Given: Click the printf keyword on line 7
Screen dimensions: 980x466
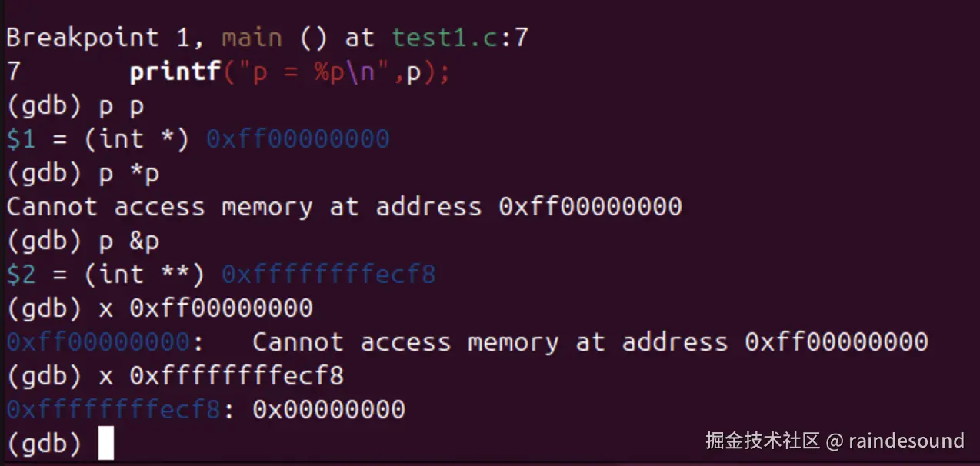Looking at the screenshot, I should [175, 72].
